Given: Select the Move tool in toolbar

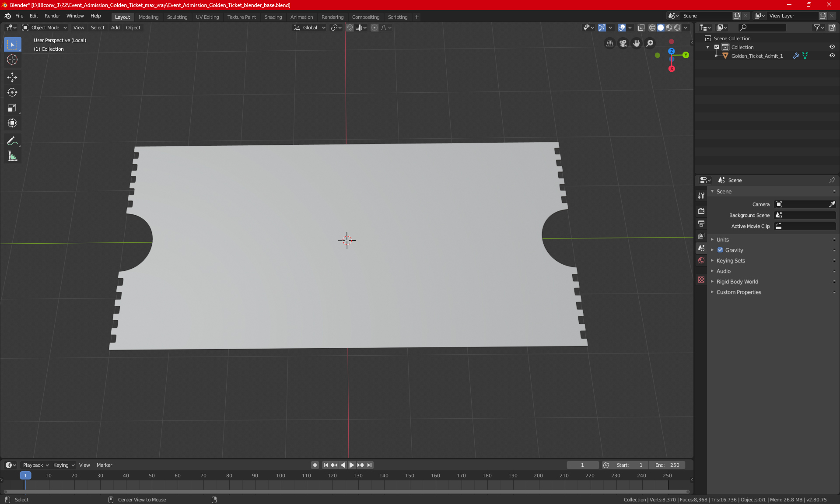Looking at the screenshot, I should pos(12,77).
